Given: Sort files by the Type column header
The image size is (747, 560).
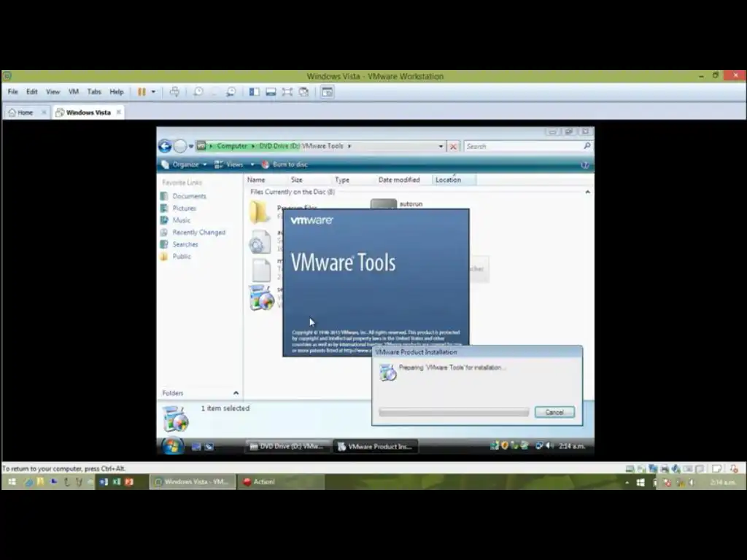Looking at the screenshot, I should pyautogui.click(x=342, y=179).
